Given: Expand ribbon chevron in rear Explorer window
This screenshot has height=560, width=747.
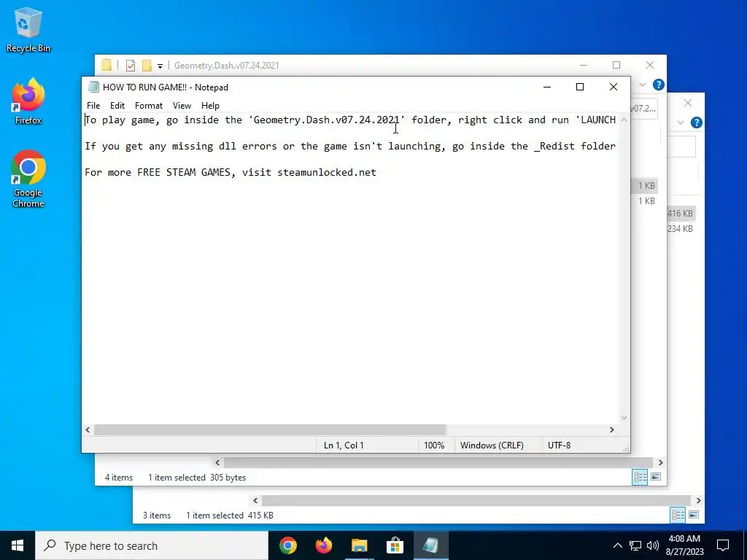Looking at the screenshot, I should tap(681, 122).
